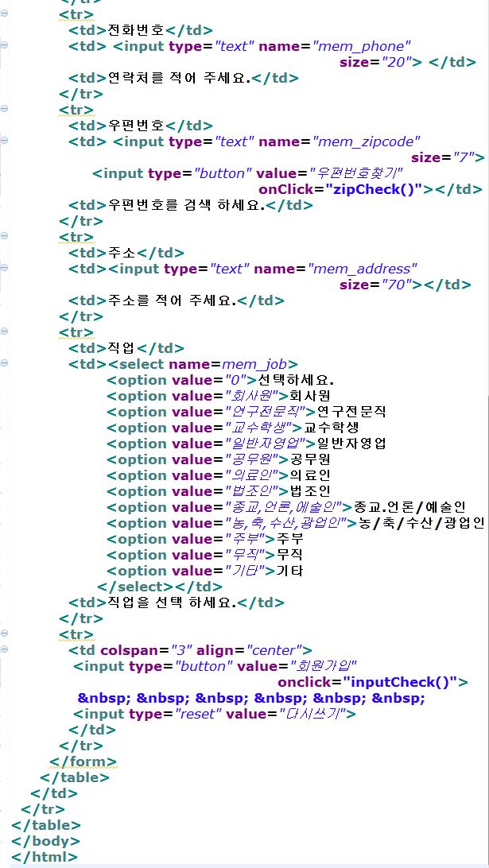Click the italic attribute value "기타"
The image size is (489, 868).
pyautogui.click(x=246, y=571)
